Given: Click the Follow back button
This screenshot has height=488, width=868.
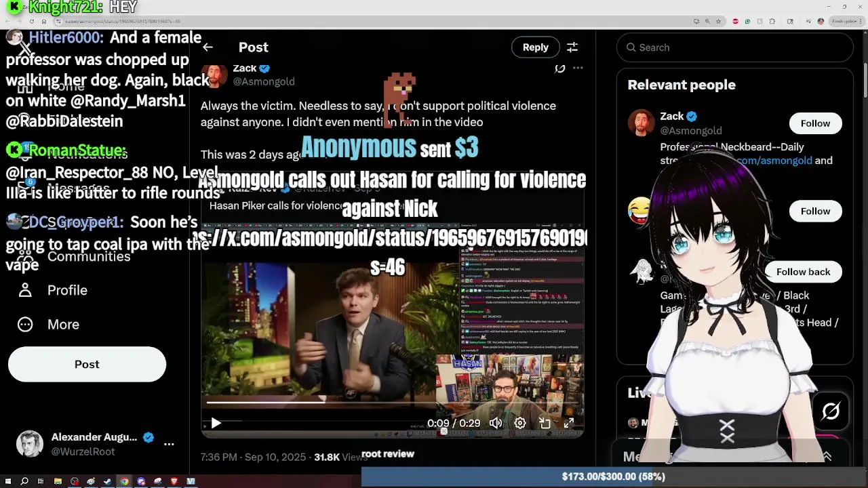Looking at the screenshot, I should pyautogui.click(x=803, y=272).
